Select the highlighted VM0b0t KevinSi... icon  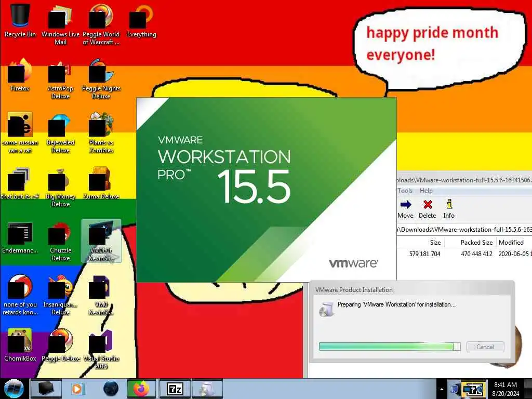coord(101,241)
